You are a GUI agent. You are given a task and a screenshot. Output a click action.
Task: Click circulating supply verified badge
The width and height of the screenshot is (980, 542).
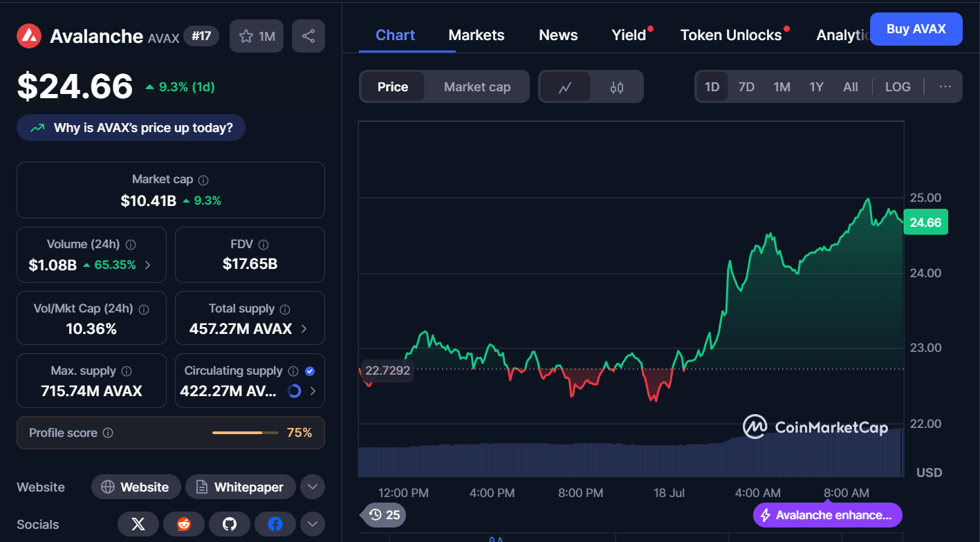pyautogui.click(x=310, y=371)
